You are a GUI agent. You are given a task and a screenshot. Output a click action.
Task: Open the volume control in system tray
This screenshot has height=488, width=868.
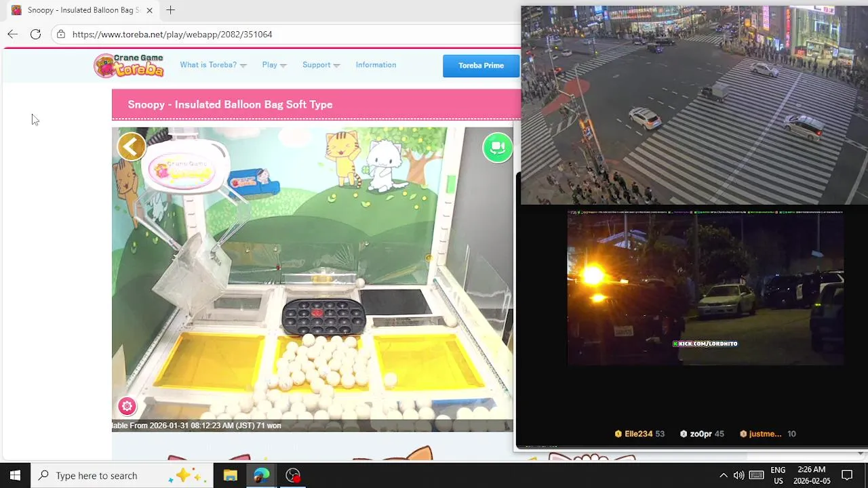coord(738,475)
